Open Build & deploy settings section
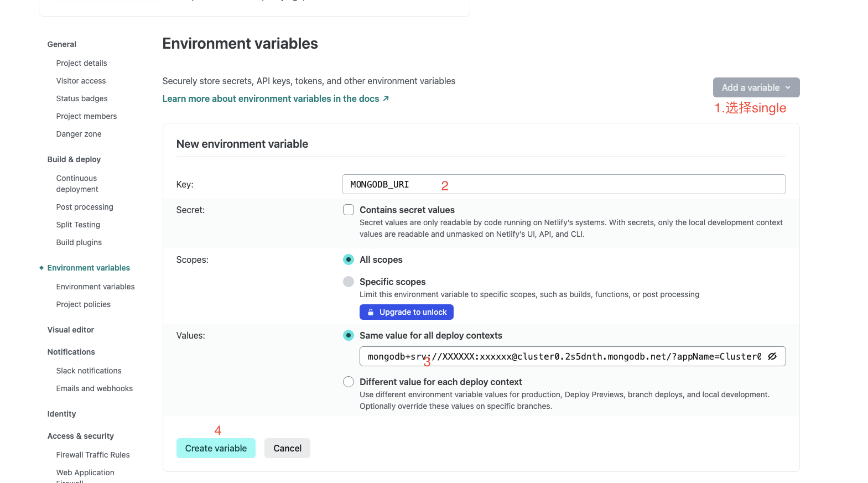 coord(74,159)
